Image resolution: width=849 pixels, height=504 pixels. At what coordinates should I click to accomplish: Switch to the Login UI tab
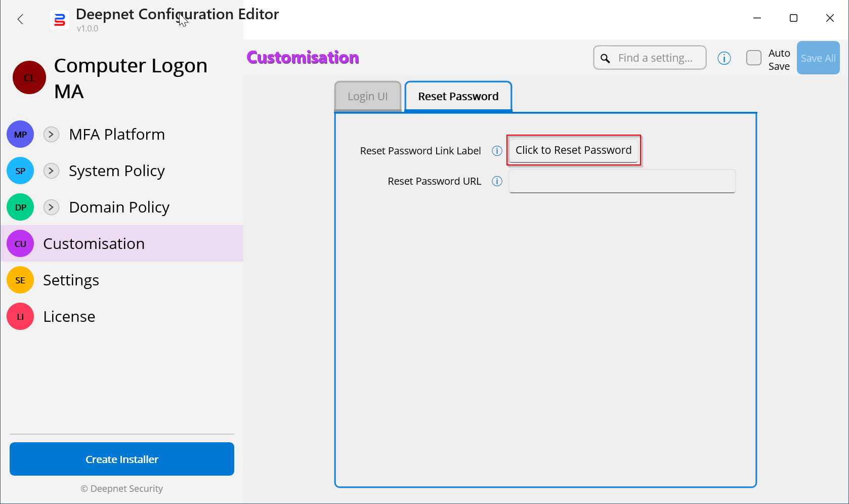point(368,96)
